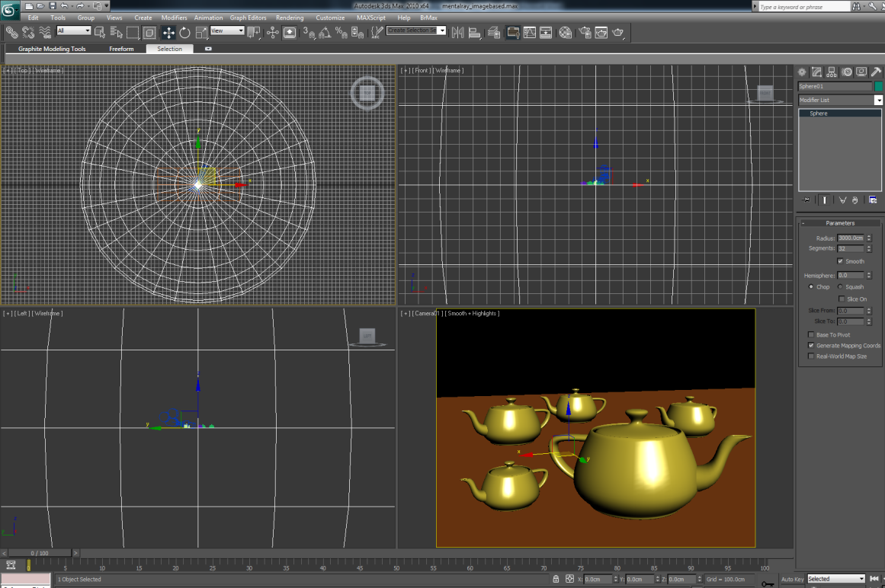
Task: Click the Unlink Selection tool
Action: [27, 33]
